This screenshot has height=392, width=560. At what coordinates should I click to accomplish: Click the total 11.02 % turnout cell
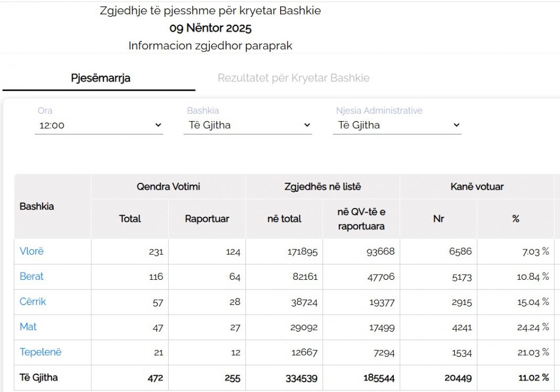click(533, 378)
